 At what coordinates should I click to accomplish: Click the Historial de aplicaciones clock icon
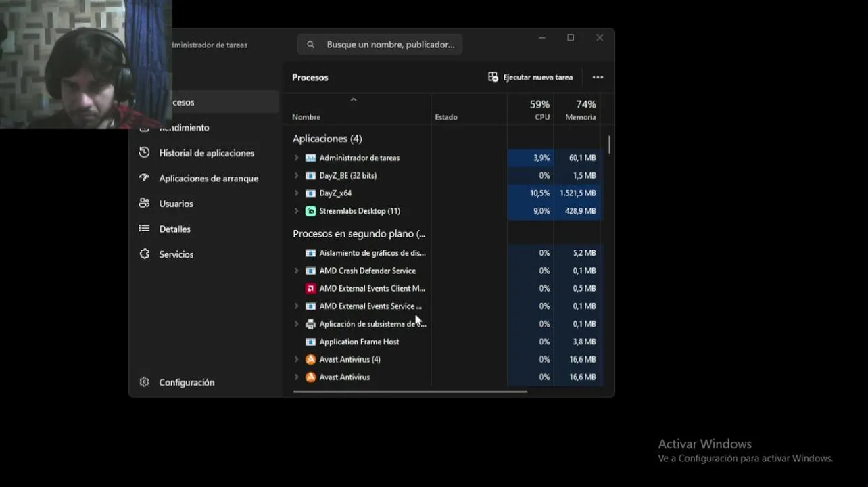coord(144,153)
